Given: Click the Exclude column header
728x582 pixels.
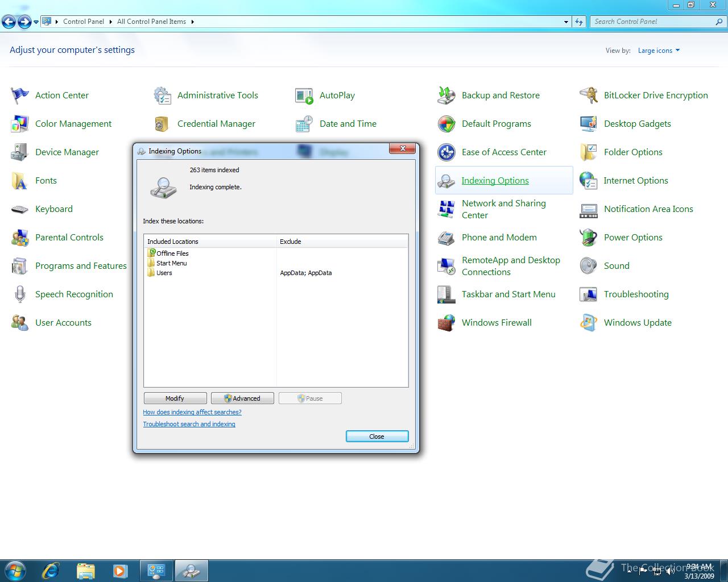Looking at the screenshot, I should point(342,242).
